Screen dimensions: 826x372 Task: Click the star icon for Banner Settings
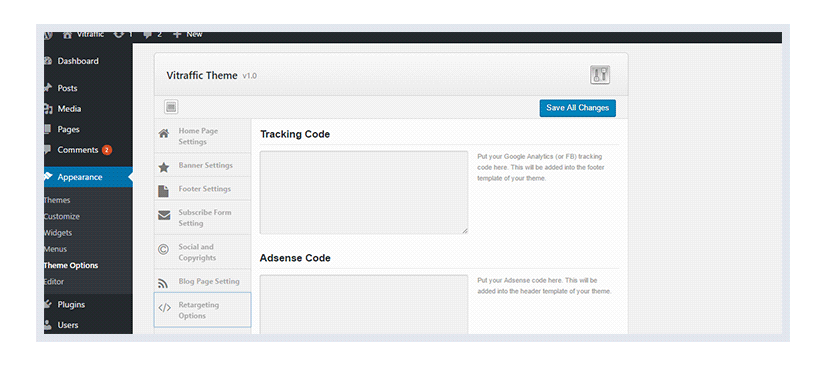tap(164, 168)
